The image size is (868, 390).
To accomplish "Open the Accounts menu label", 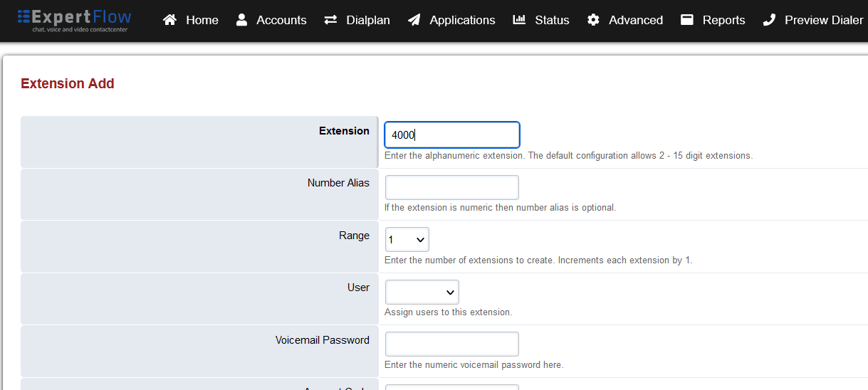I will (x=281, y=20).
